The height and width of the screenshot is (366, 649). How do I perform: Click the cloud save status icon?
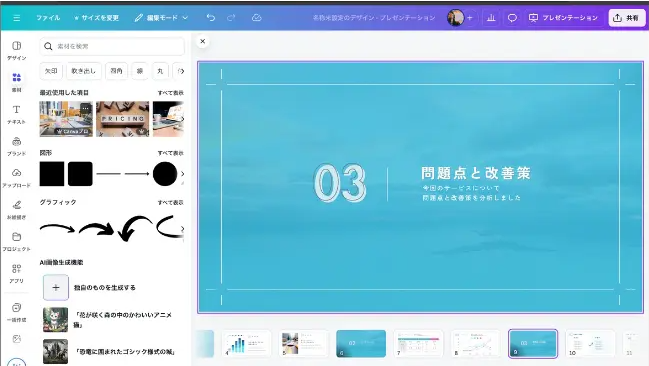coord(257,18)
